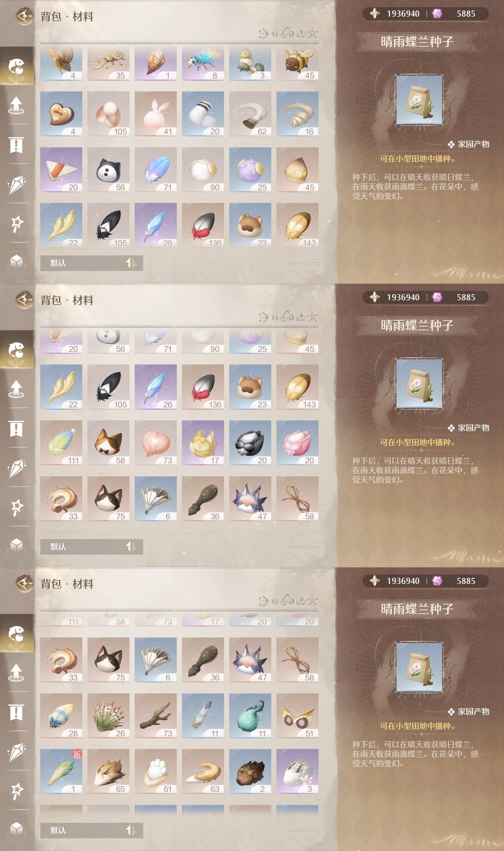Select the twig branch material with count 73
Image resolution: width=504 pixels, height=851 pixels.
point(156,716)
